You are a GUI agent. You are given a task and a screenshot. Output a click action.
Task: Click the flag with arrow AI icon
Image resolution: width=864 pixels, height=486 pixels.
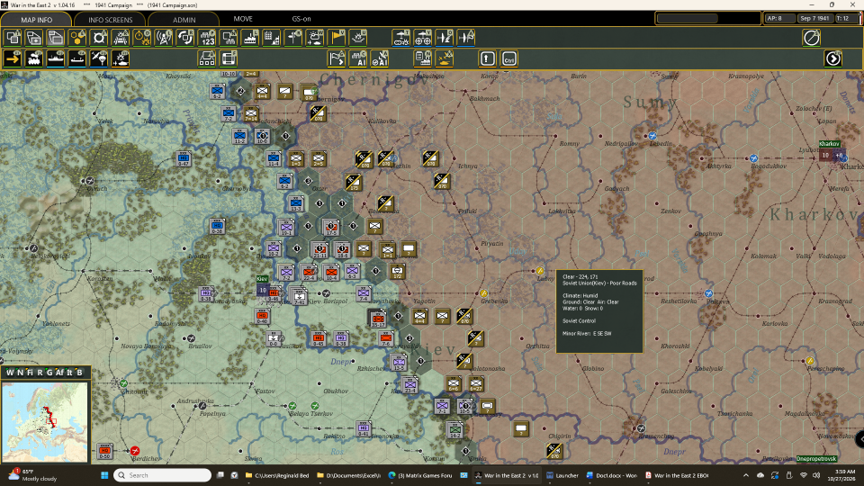[x=336, y=58]
